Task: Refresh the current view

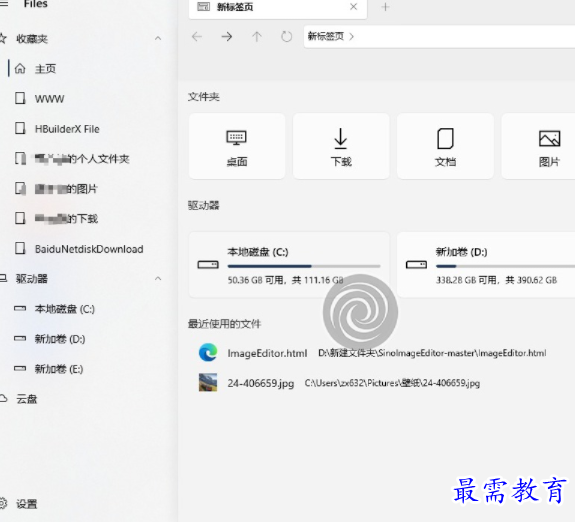Action: tap(286, 37)
